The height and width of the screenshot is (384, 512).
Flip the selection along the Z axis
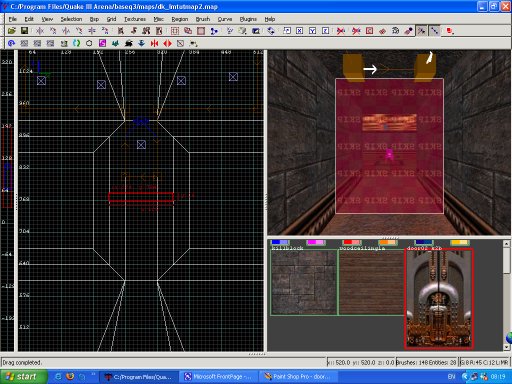(92, 31)
